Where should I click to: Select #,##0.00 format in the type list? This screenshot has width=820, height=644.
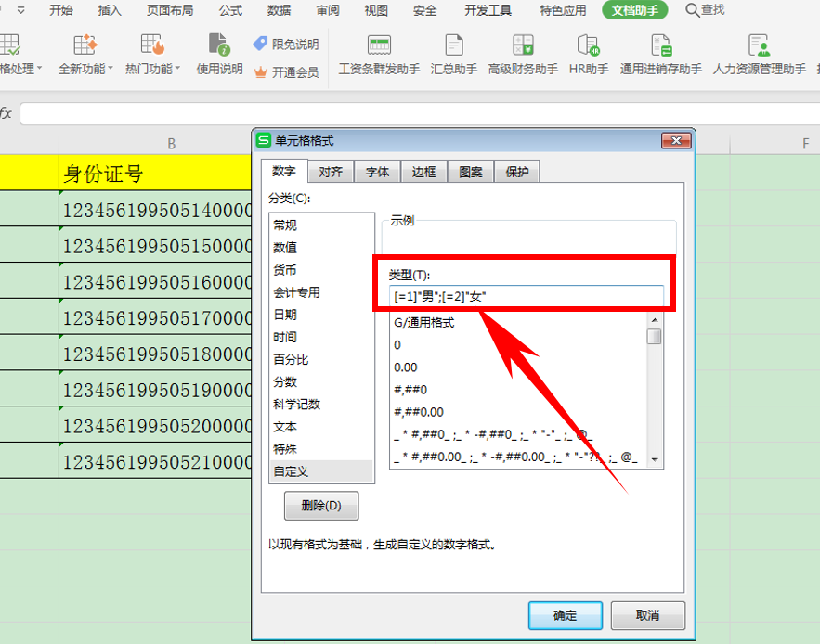click(x=519, y=412)
